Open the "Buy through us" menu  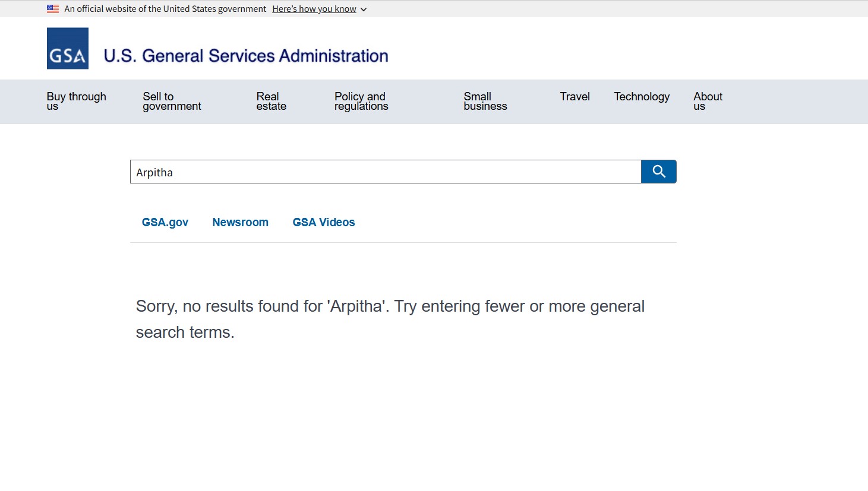click(76, 101)
